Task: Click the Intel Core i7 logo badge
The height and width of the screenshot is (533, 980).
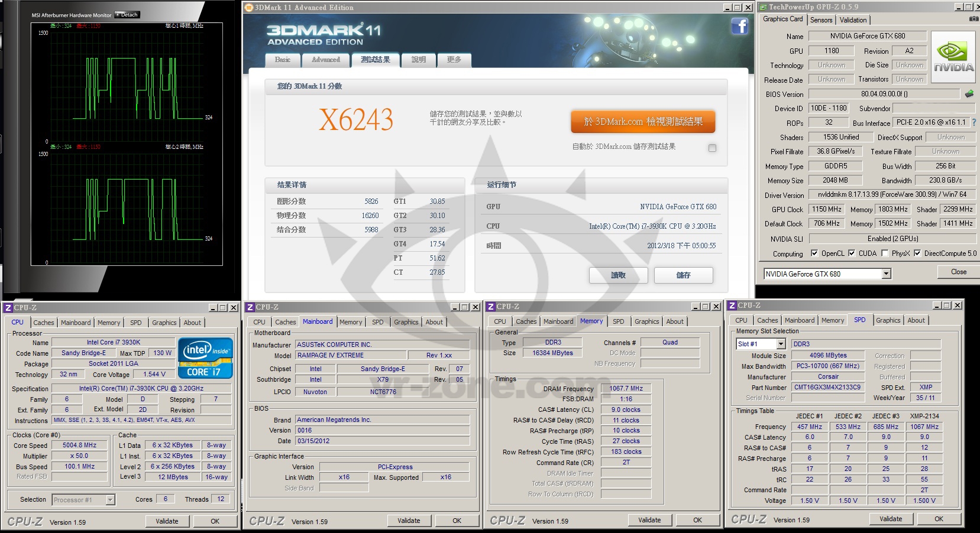Action: 205,357
